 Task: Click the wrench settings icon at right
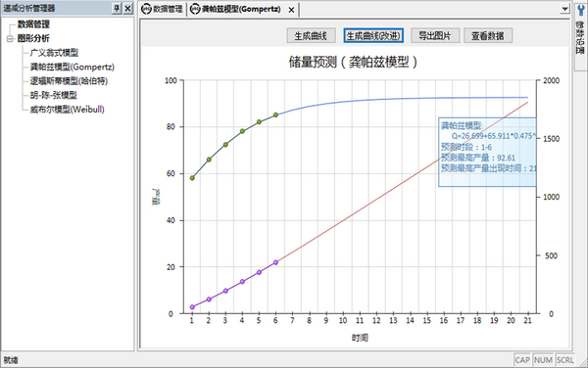[581, 10]
